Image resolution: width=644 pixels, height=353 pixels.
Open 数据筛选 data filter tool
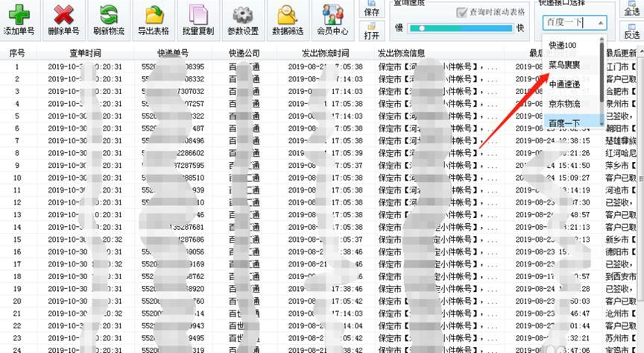pos(288,14)
